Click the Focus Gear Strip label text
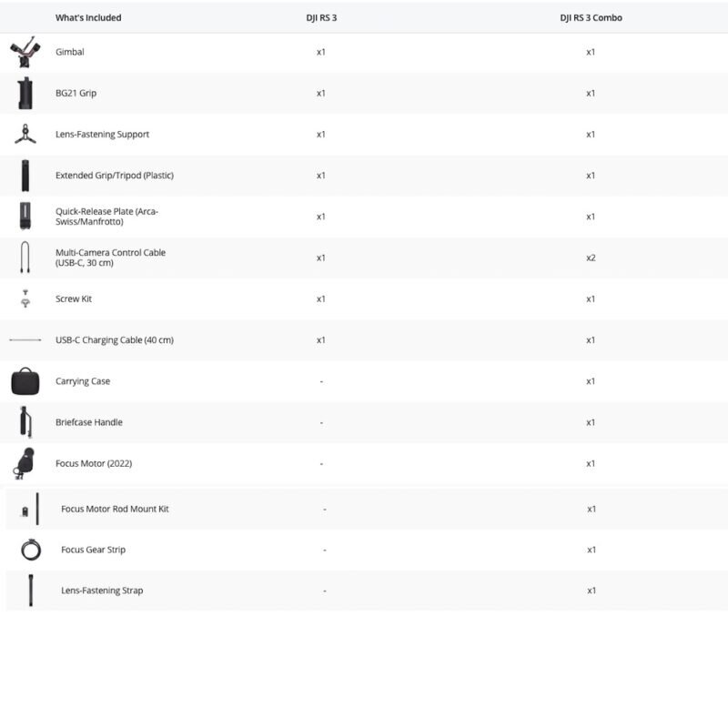The height and width of the screenshot is (728, 728). coord(93,550)
